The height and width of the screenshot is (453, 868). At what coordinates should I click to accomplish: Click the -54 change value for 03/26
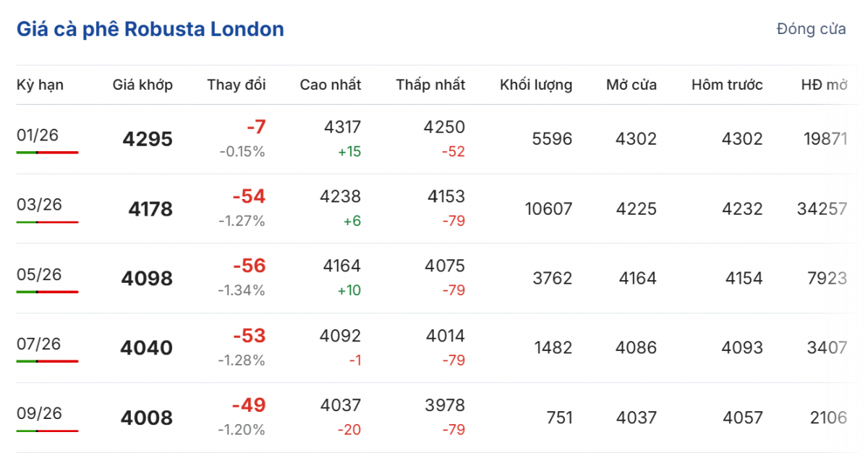click(x=249, y=197)
